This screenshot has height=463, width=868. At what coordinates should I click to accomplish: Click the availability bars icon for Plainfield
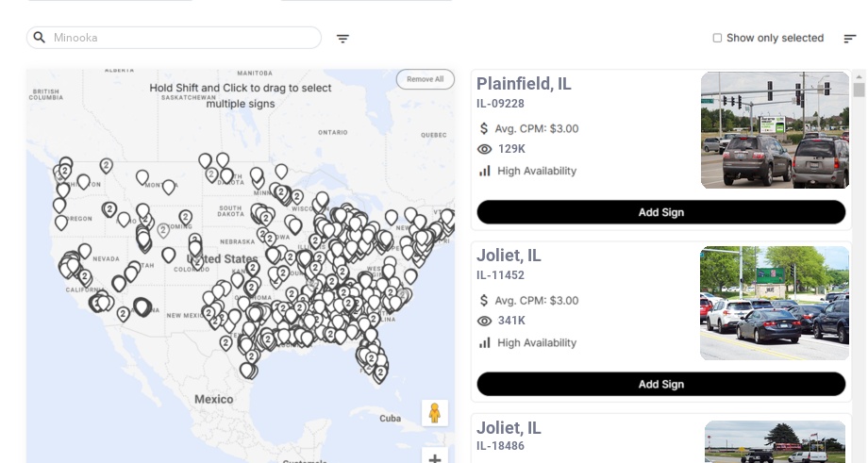[485, 171]
